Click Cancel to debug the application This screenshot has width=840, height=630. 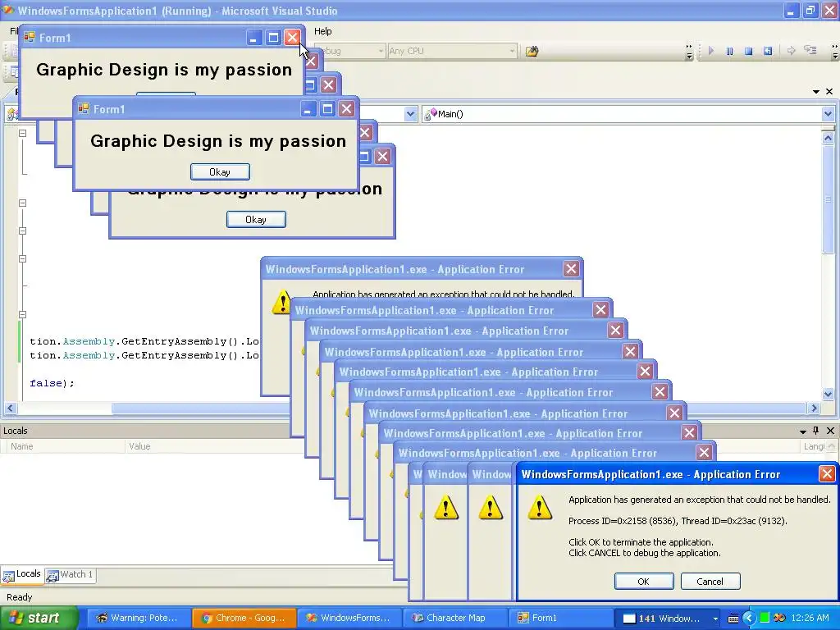710,582
